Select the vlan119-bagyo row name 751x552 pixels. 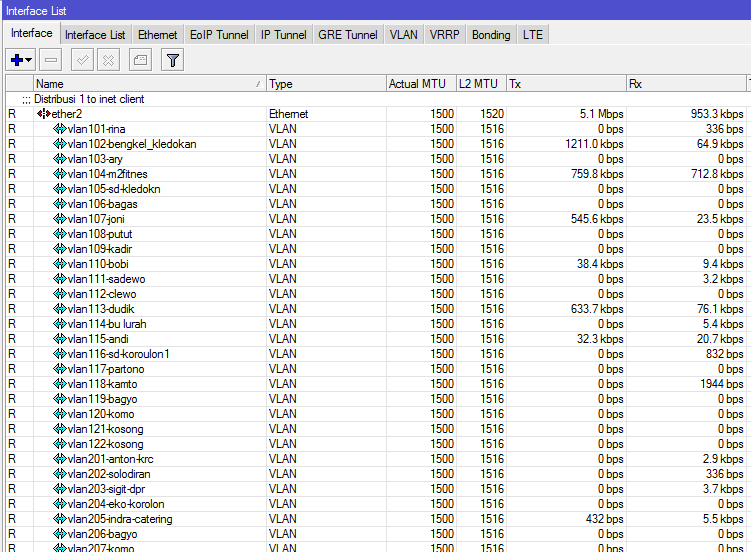pyautogui.click(x=102, y=399)
